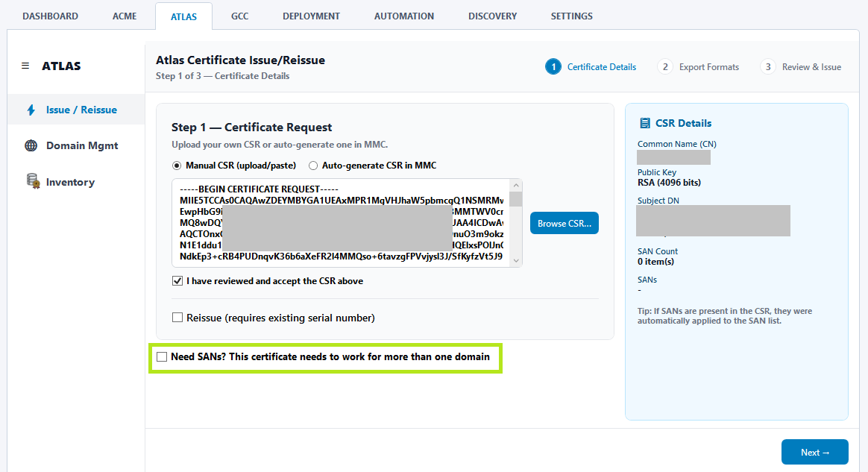Switch to the ACME tab
The height and width of the screenshot is (472, 868).
[125, 16]
